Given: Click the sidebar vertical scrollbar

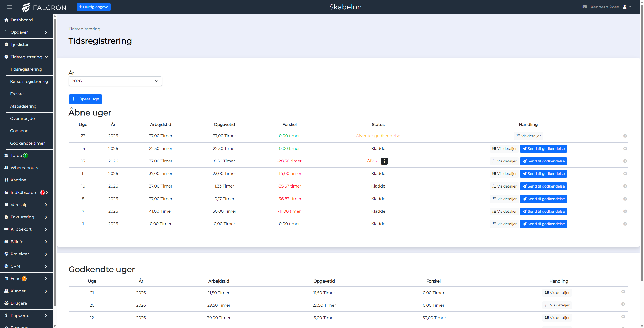Looking at the screenshot, I should pyautogui.click(x=55, y=161).
